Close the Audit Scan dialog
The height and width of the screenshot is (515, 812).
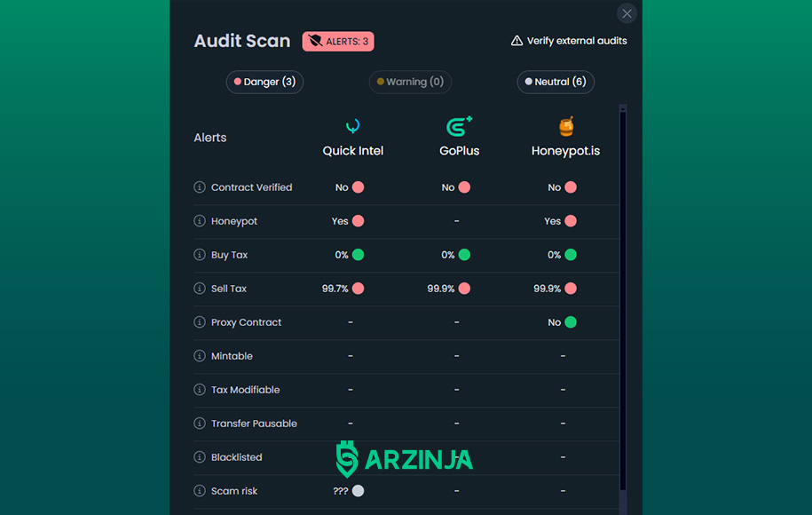[x=627, y=13]
